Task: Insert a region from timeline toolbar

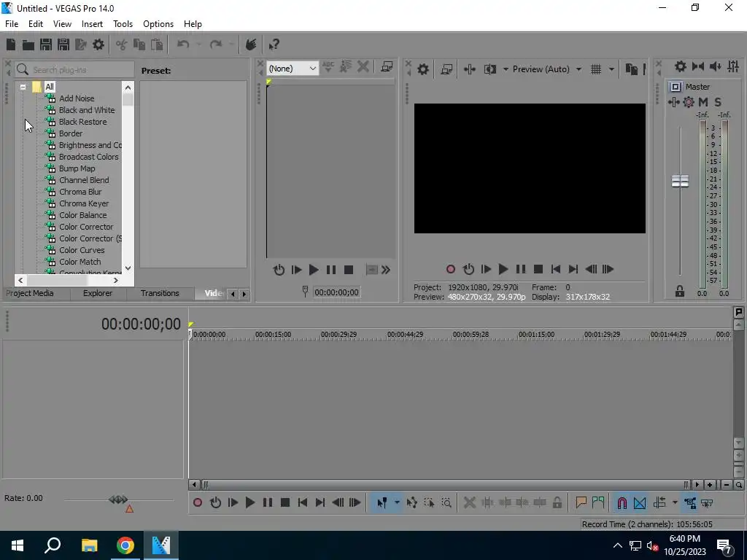Action: [598, 503]
